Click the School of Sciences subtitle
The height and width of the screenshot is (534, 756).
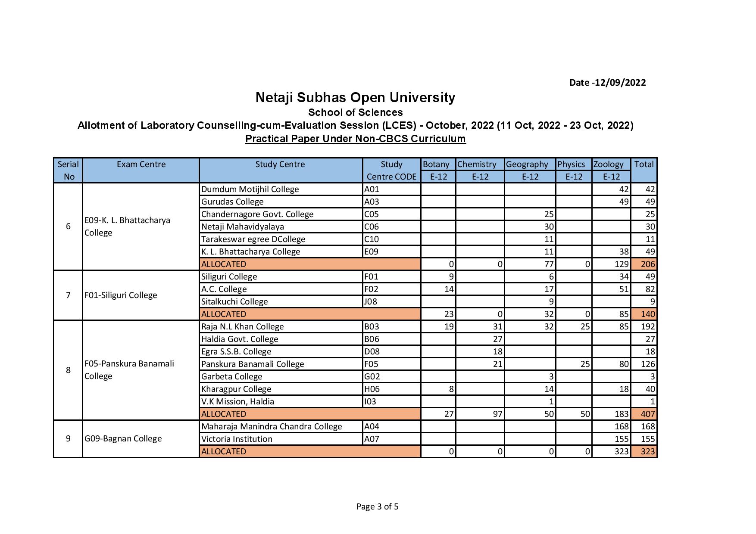click(x=355, y=112)
